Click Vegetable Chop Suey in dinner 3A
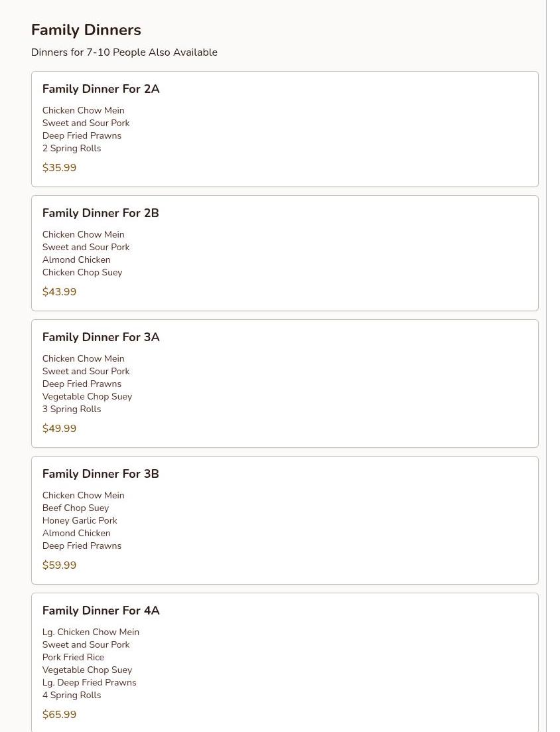Screen dimensions: 560x732 click(88, 397)
